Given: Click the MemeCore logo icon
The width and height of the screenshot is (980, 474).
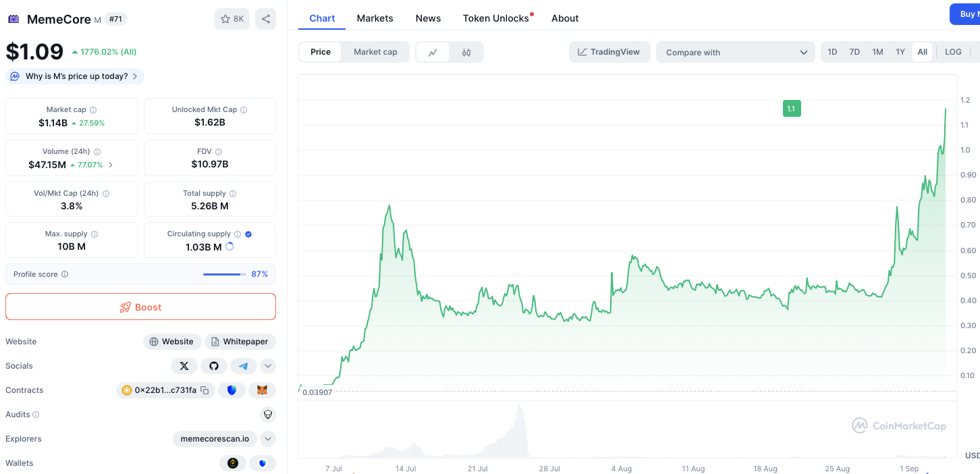Looking at the screenshot, I should [x=13, y=19].
